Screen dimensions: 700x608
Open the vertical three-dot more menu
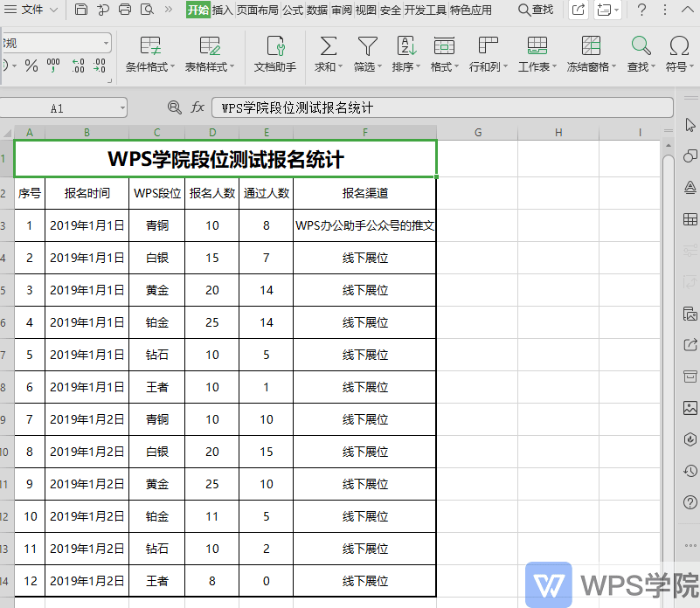tap(665, 10)
